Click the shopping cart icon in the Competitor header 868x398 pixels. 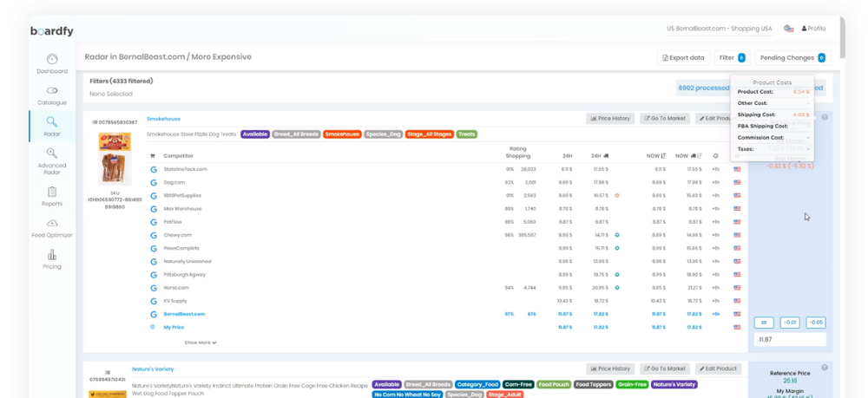(153, 156)
